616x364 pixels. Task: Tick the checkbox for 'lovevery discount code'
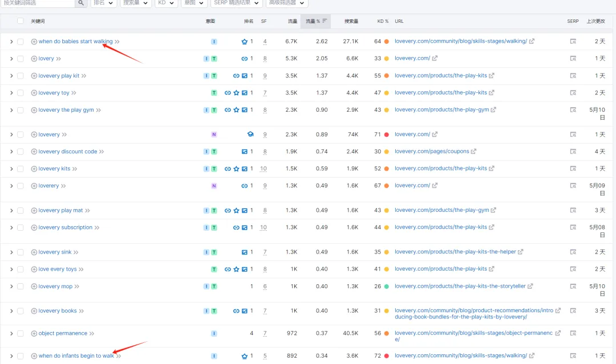coord(20,152)
